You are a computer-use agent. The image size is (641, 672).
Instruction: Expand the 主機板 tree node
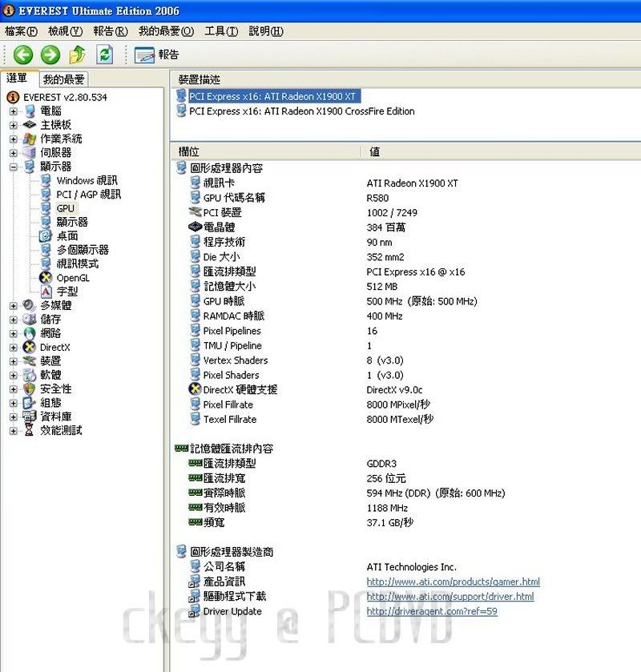(14, 125)
